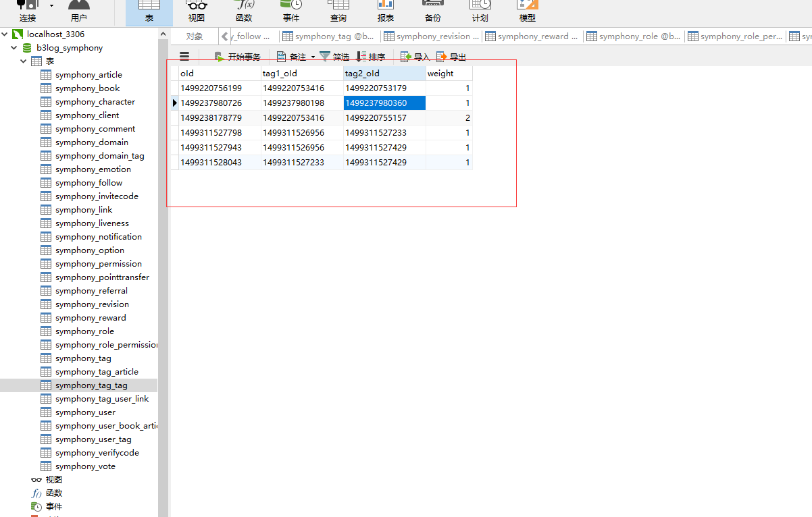The height and width of the screenshot is (517, 812).
Task: Collapse the b3log_symphony database node
Action: pos(14,47)
